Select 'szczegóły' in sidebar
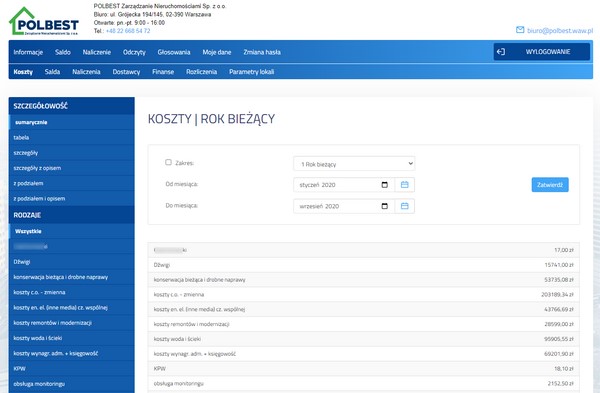The height and width of the screenshot is (393, 600). point(72,153)
